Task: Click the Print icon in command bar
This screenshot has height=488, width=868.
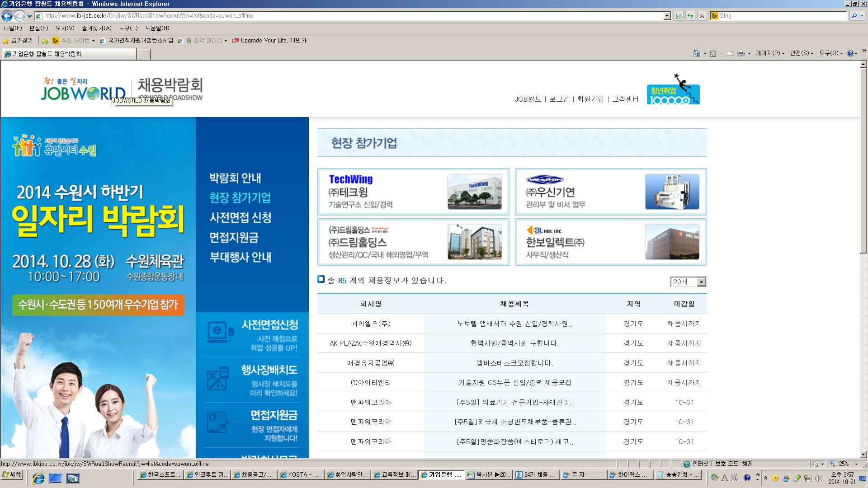Action: point(741,53)
